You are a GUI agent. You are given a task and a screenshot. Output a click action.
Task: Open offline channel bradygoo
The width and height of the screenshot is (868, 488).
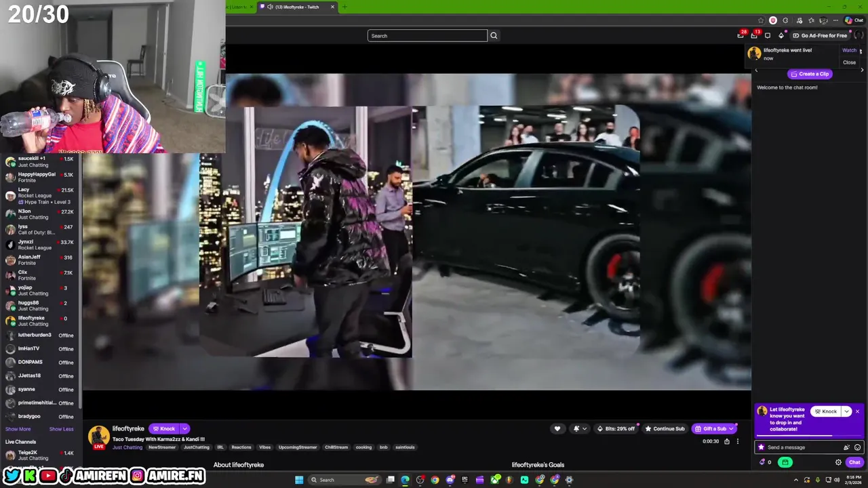point(41,417)
